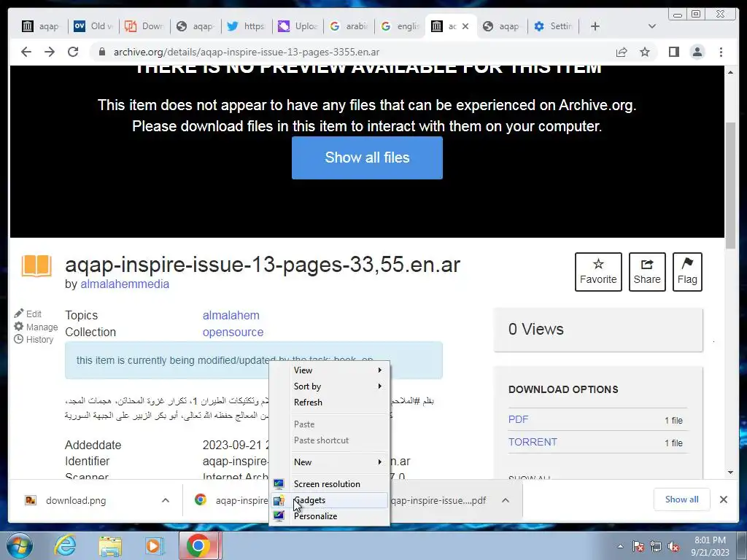Viewport: 747px width, 560px height.
Task: Click the 0 Views statistic box
Action: pyautogui.click(x=598, y=330)
